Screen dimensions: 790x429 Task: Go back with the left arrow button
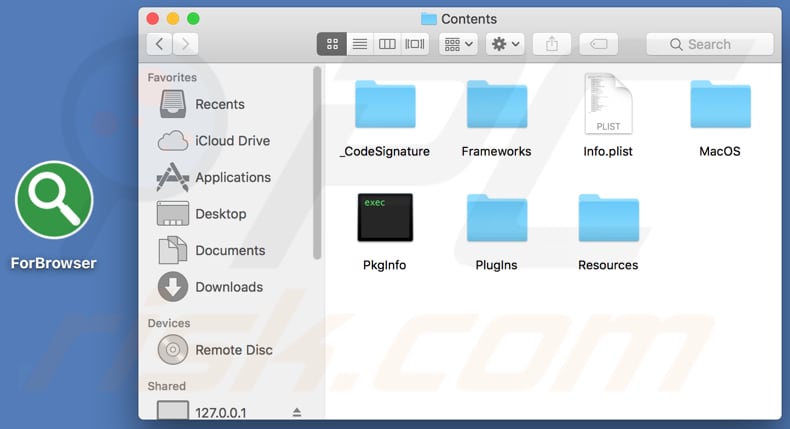pyautogui.click(x=160, y=44)
